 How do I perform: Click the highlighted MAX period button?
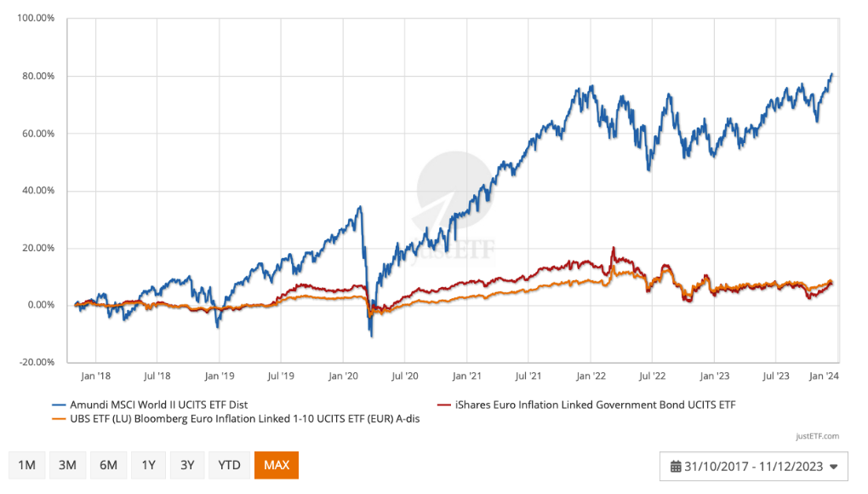click(x=277, y=465)
